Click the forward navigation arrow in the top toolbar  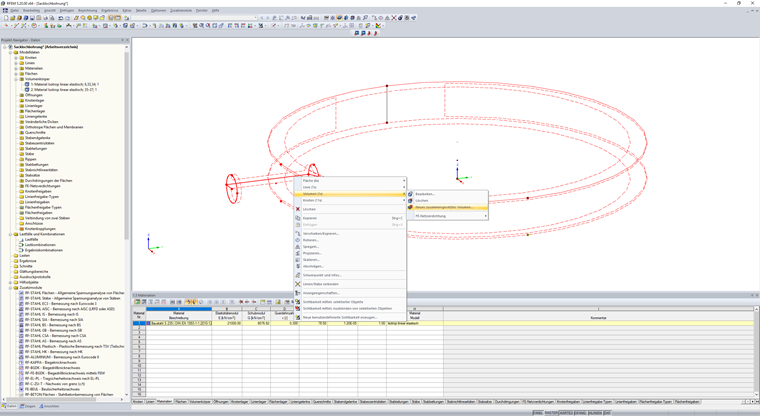click(268, 18)
